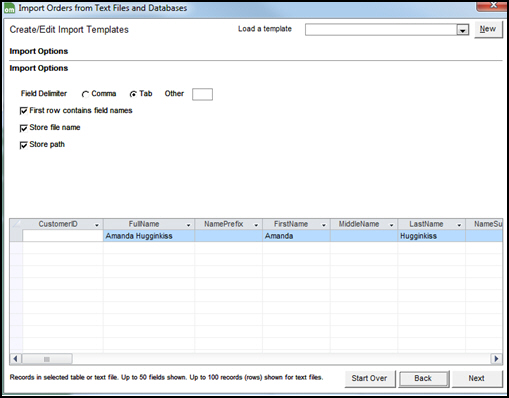Open FullName column mapping dropdown arrow
Viewport: 509px width, 398px height.
click(188, 225)
